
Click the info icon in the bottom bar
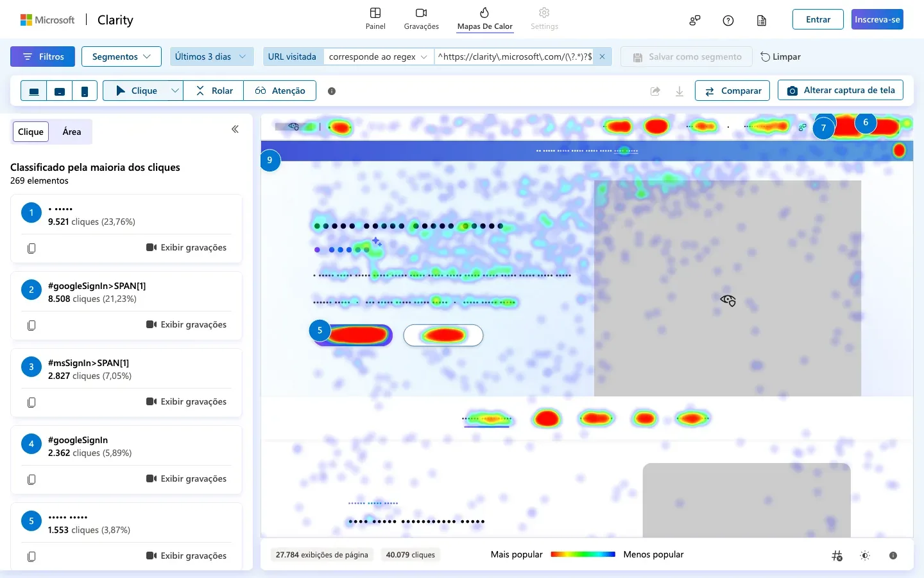(x=893, y=556)
